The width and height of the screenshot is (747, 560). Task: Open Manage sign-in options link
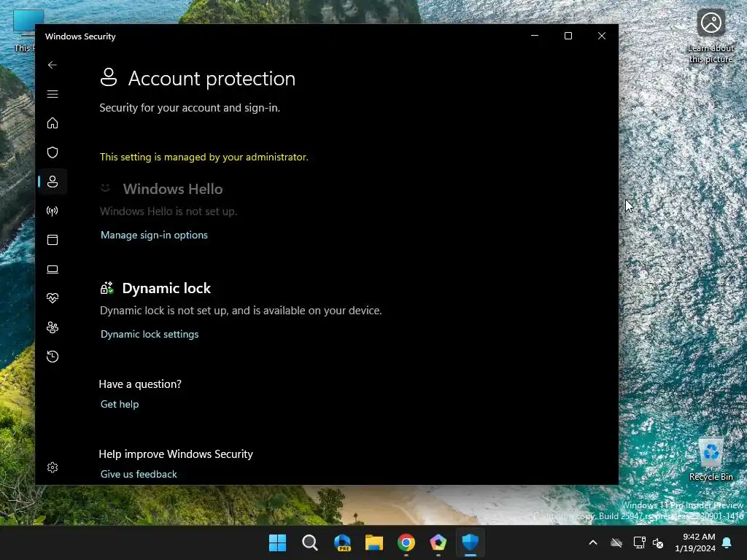point(154,236)
